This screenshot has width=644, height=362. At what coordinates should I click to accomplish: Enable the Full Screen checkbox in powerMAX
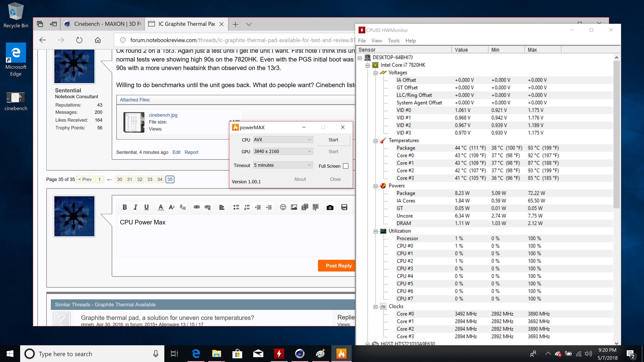click(346, 166)
